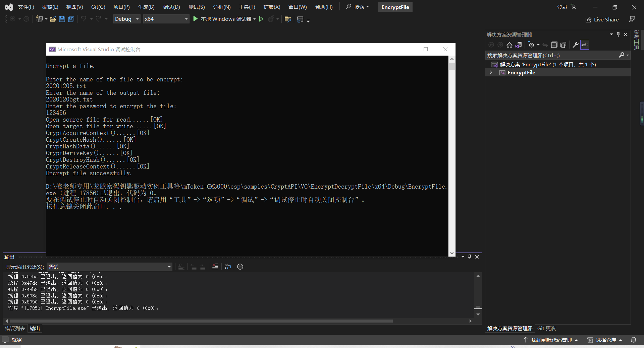
Task: Click the browser window toolbar icon
Action: coord(300,19)
